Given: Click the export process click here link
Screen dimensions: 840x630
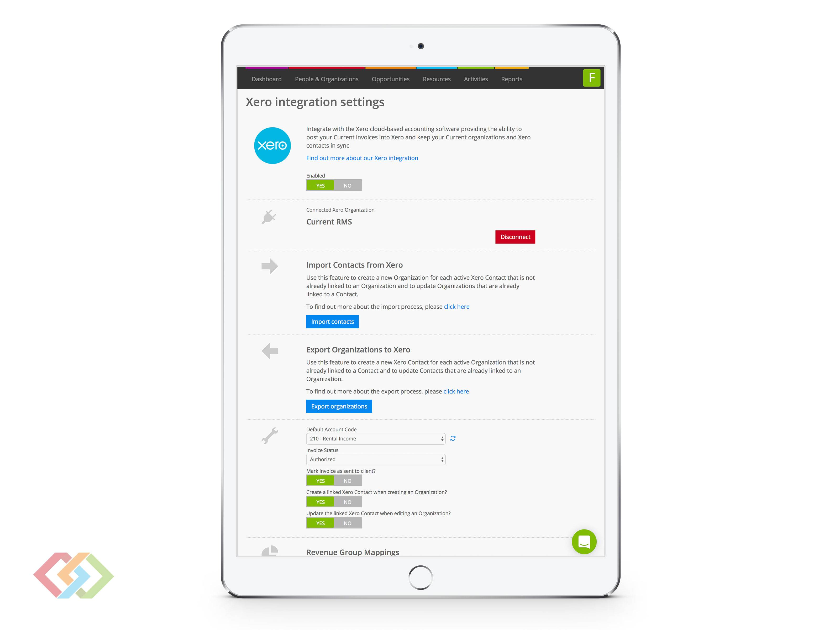Looking at the screenshot, I should point(456,391).
